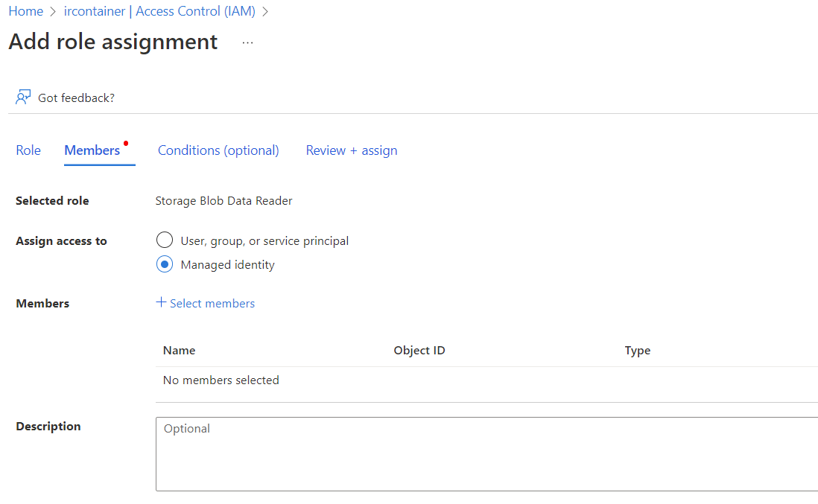Go to Conditions (optional) tab
The height and width of the screenshot is (504, 818).
point(218,150)
